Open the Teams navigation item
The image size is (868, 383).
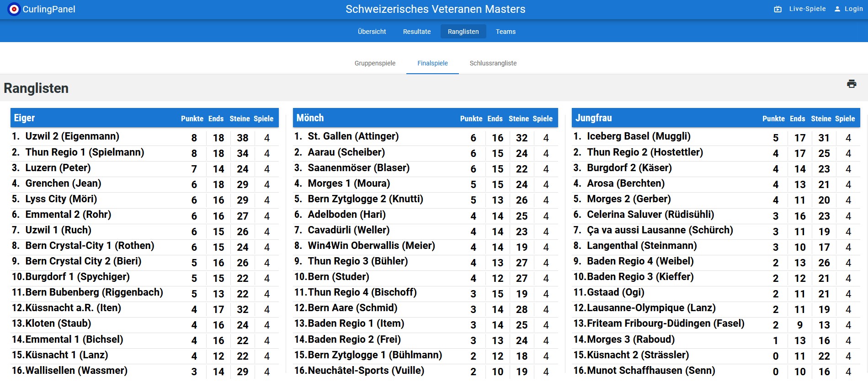506,32
